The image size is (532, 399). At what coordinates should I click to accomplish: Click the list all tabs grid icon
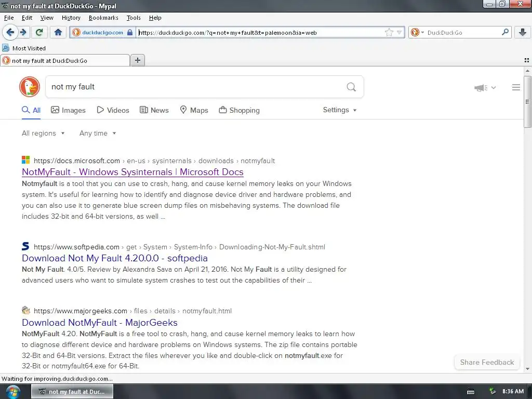tap(527, 60)
